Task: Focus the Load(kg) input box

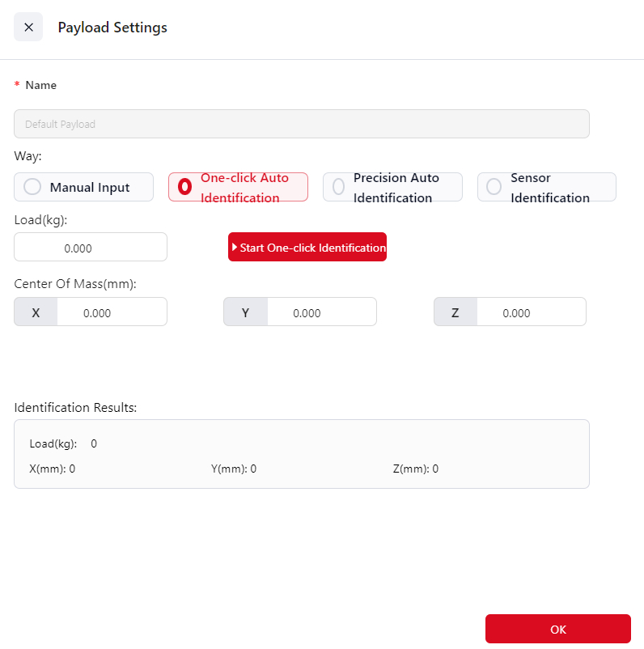Action: tap(91, 248)
